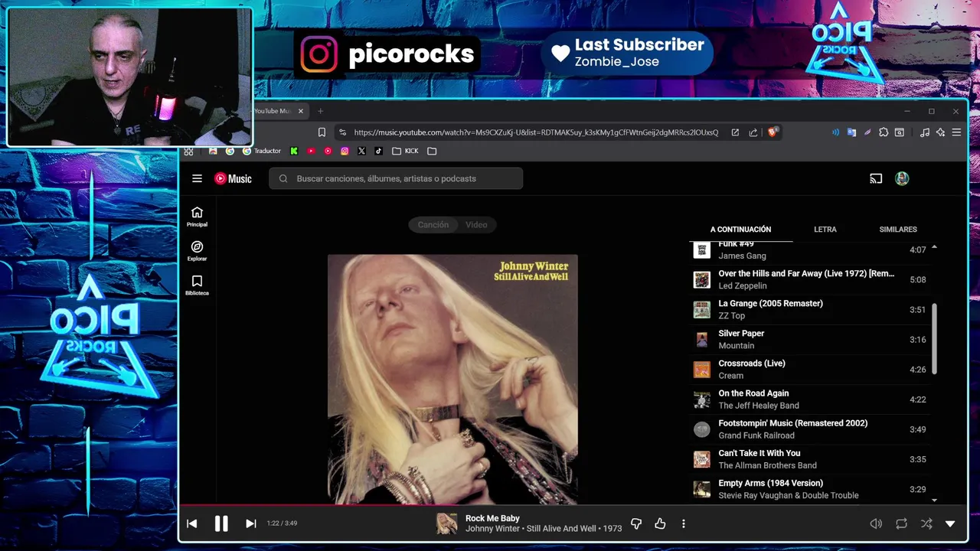980x551 pixels.
Task: Click the Cream Crossroads thumbnail
Action: pyautogui.click(x=702, y=370)
